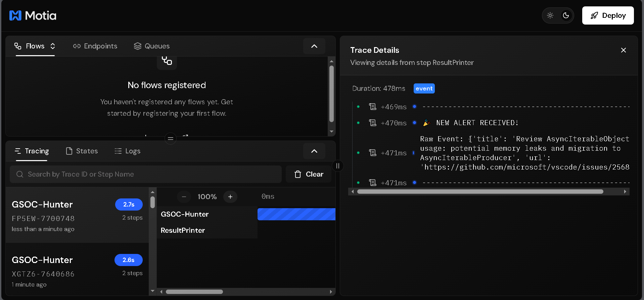Click the 100% zoom level
The height and width of the screenshot is (300, 644).
(x=207, y=197)
